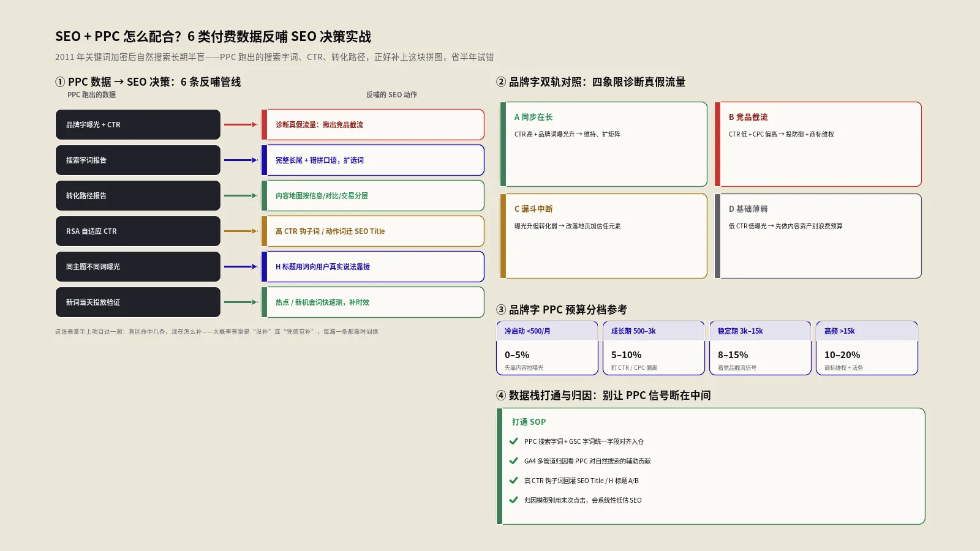Click green arrow after 新词当天投放验证
The image size is (980, 551).
241,302
